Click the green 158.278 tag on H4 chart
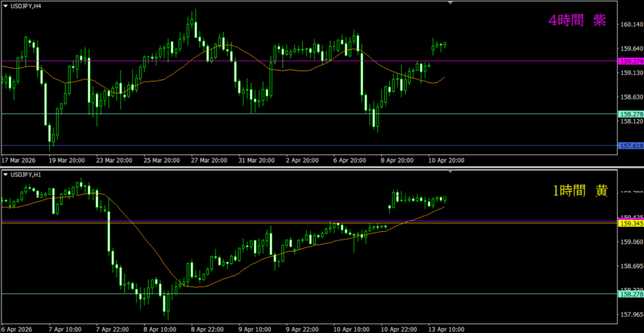Image resolution: width=644 pixels, height=333 pixels. point(630,114)
